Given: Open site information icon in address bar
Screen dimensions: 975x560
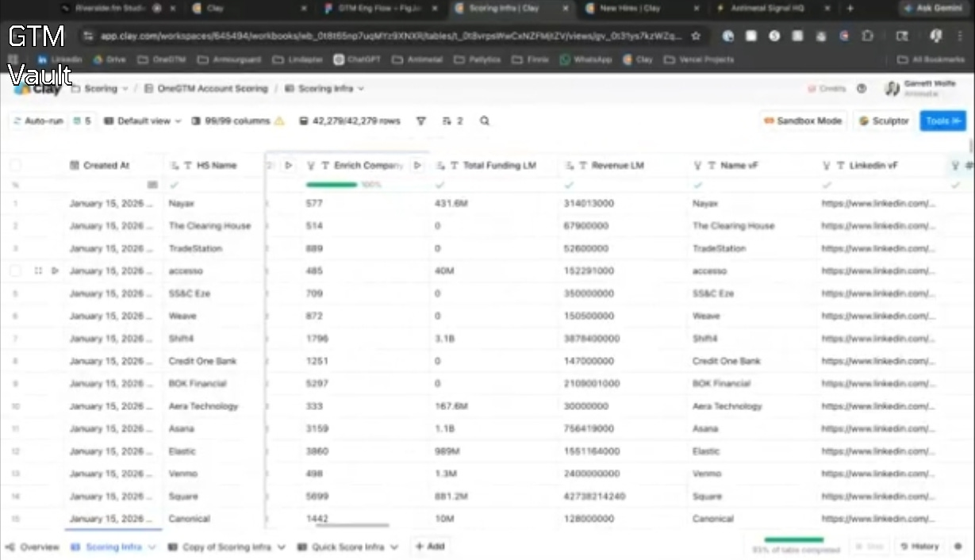Looking at the screenshot, I should tap(88, 36).
